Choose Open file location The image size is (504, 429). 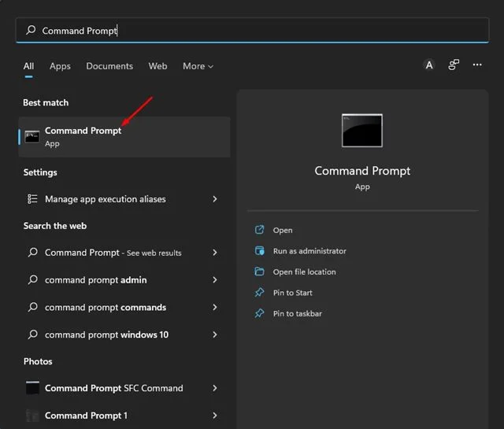[305, 272]
